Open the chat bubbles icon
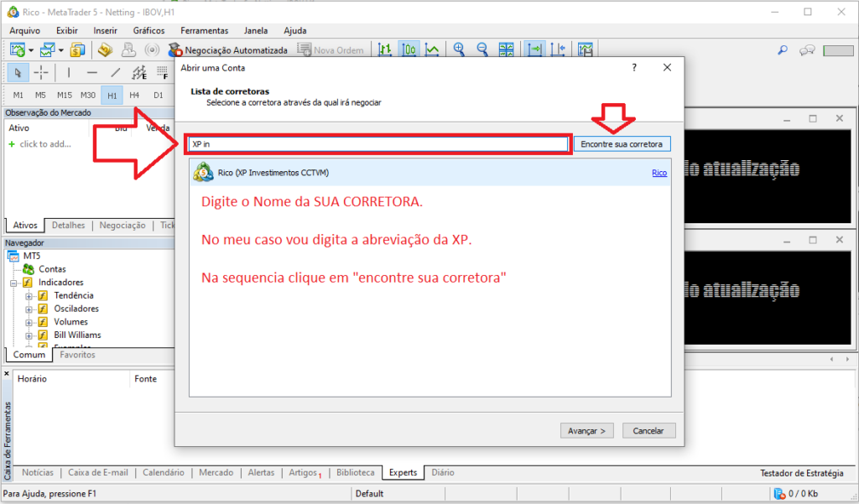The height and width of the screenshot is (504, 859). point(807,50)
